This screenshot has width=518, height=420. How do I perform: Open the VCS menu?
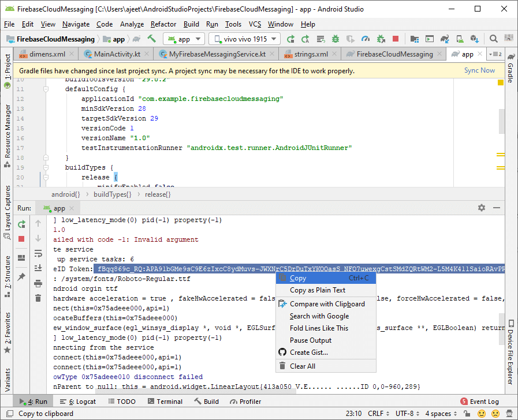(x=255, y=24)
